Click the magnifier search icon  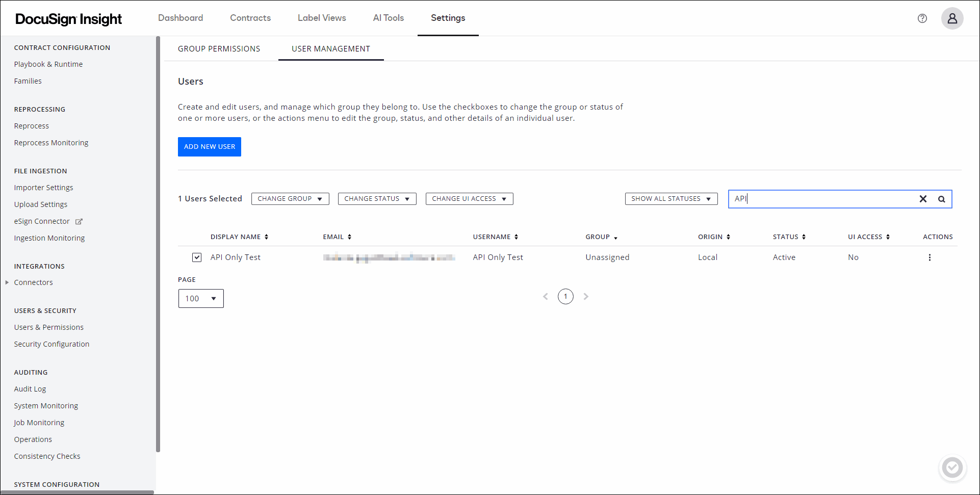(x=941, y=199)
